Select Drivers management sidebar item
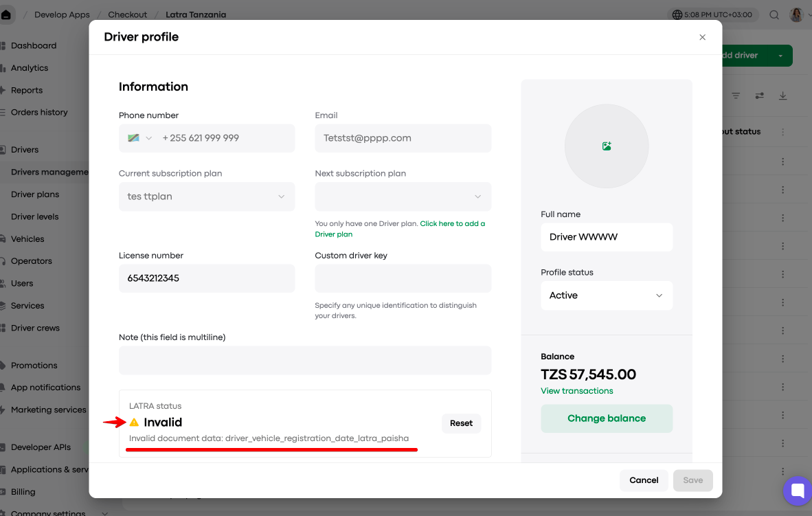 click(49, 172)
